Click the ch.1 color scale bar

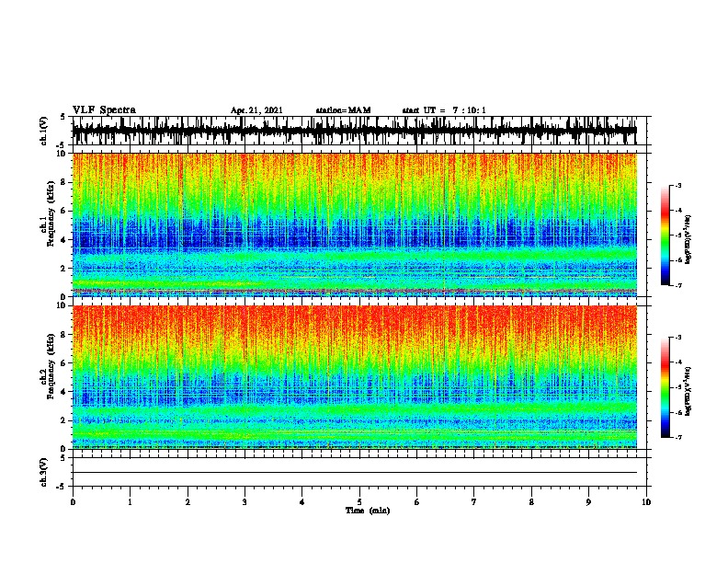click(665, 236)
